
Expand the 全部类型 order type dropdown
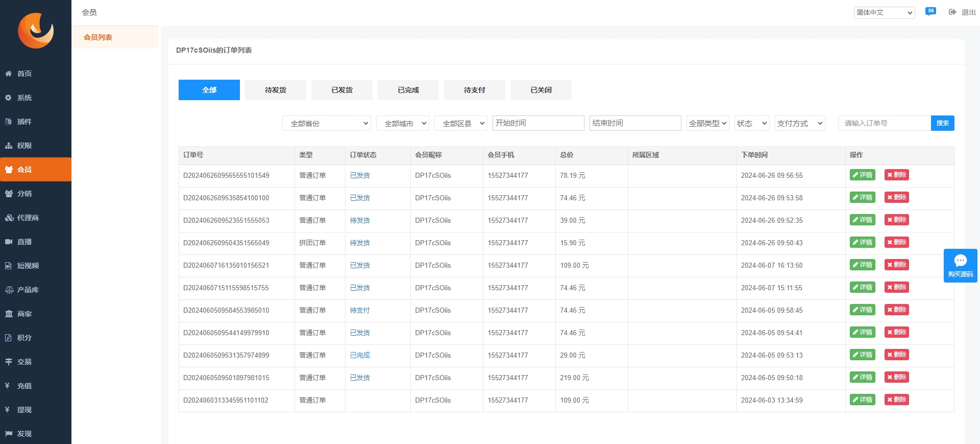pos(707,123)
